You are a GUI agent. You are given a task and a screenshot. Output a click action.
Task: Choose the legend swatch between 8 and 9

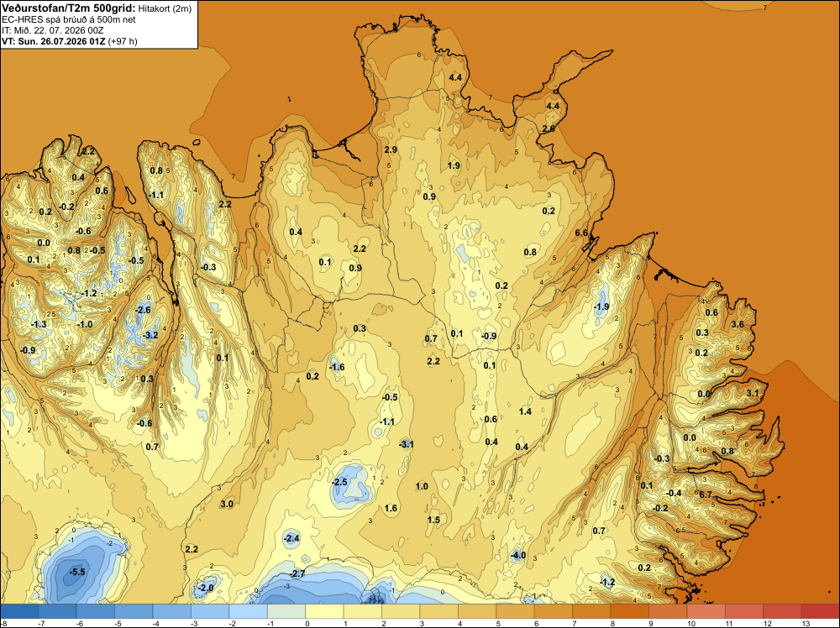(629, 611)
